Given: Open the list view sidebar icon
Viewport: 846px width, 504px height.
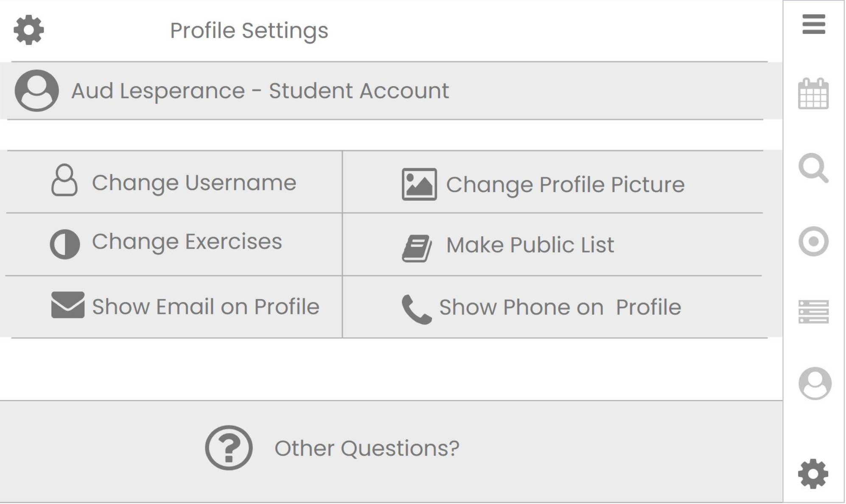Looking at the screenshot, I should pyautogui.click(x=813, y=312).
